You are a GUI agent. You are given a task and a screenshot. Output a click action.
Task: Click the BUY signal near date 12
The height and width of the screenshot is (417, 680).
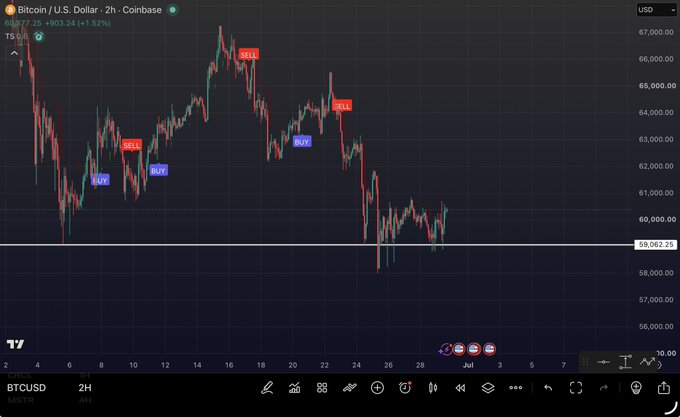tap(158, 170)
